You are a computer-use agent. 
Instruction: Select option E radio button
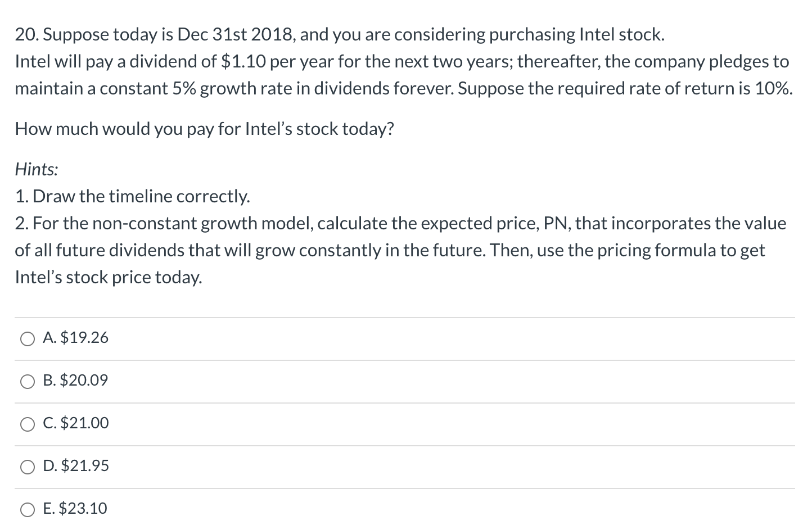coord(28,510)
